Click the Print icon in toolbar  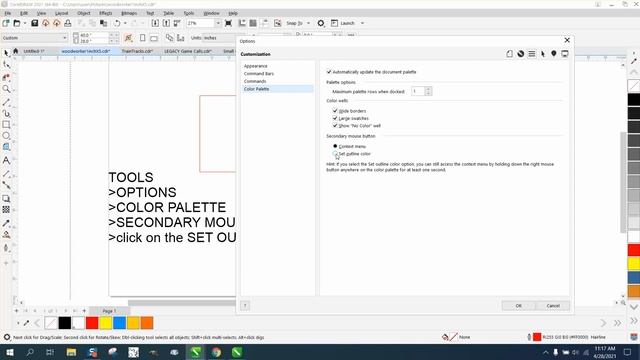click(x=68, y=23)
